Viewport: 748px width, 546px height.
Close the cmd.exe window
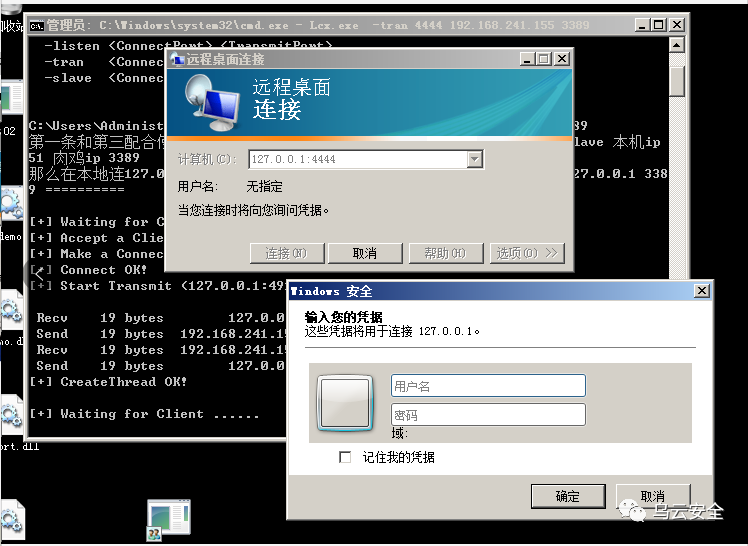pyautogui.click(x=676, y=25)
